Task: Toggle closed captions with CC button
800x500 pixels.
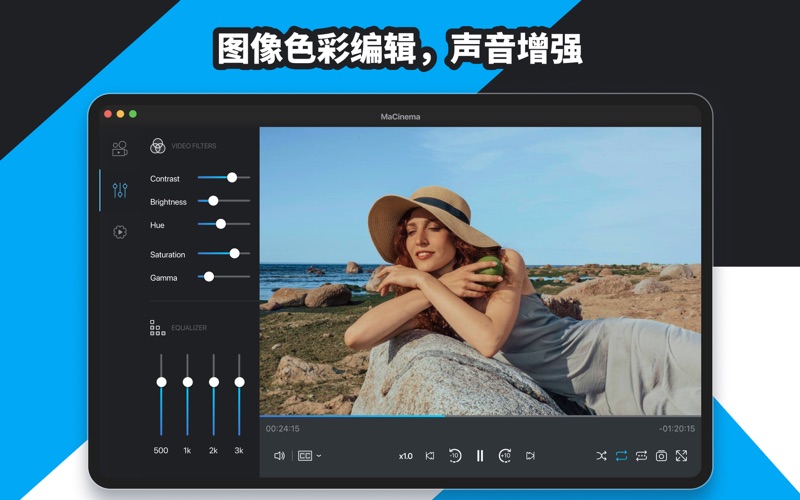Action: (x=305, y=456)
